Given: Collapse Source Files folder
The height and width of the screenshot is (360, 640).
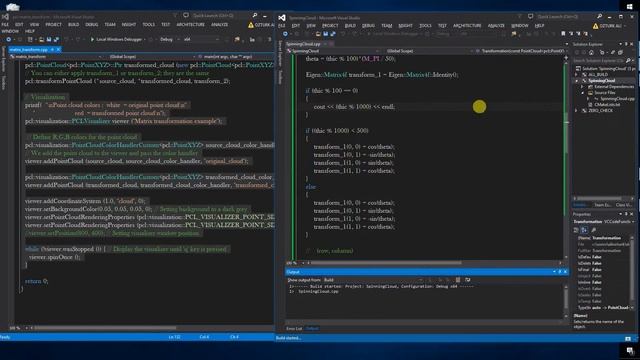Looking at the screenshot, I should pos(582,93).
